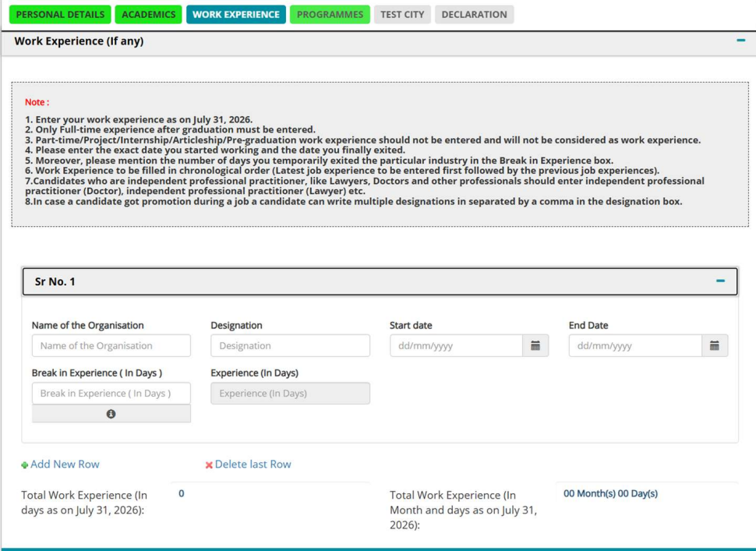
Task: Click the total work experience days value 0
Action: coord(182,493)
